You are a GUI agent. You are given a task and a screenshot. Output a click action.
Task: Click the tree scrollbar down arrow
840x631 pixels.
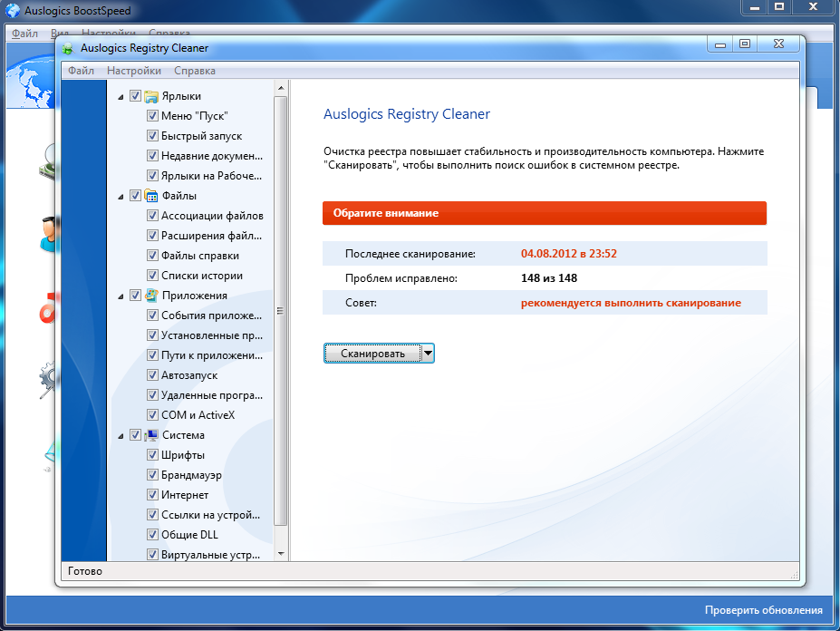[281, 554]
